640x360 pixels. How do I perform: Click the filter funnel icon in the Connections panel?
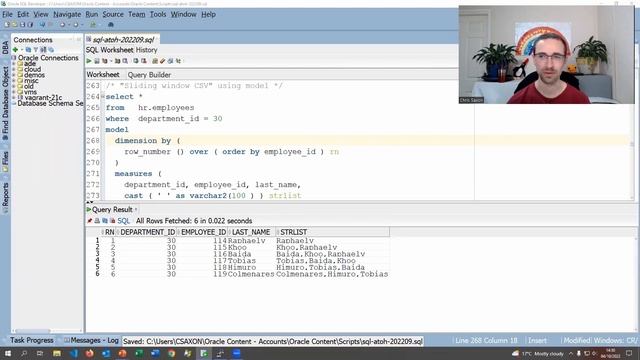[x=36, y=50]
